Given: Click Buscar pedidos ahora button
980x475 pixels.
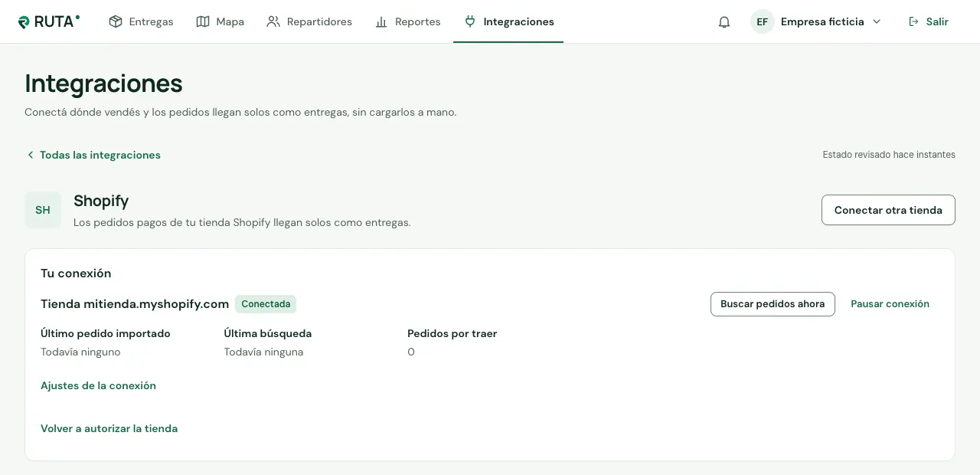Looking at the screenshot, I should coord(773,304).
